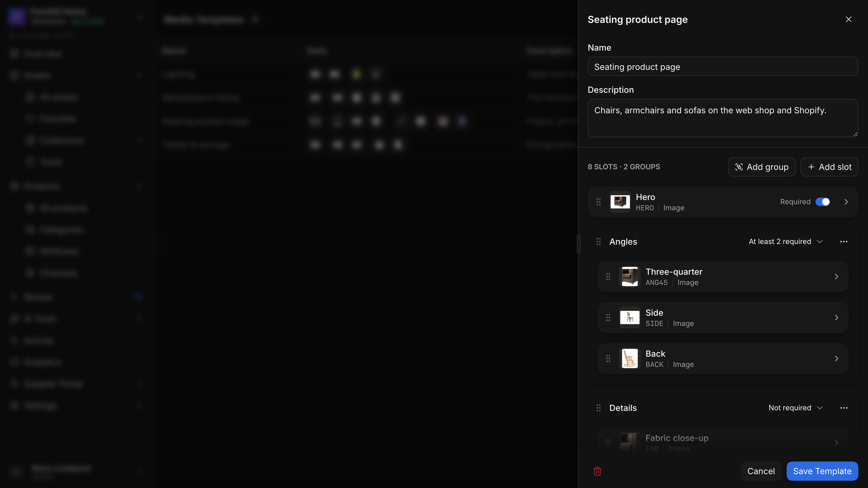
Task: Click the Name input field
Action: click(723, 67)
